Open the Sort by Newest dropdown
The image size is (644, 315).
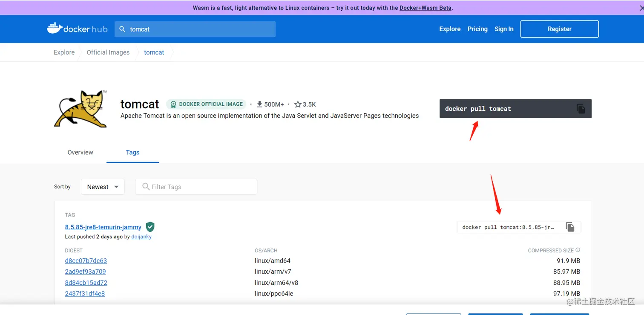103,187
